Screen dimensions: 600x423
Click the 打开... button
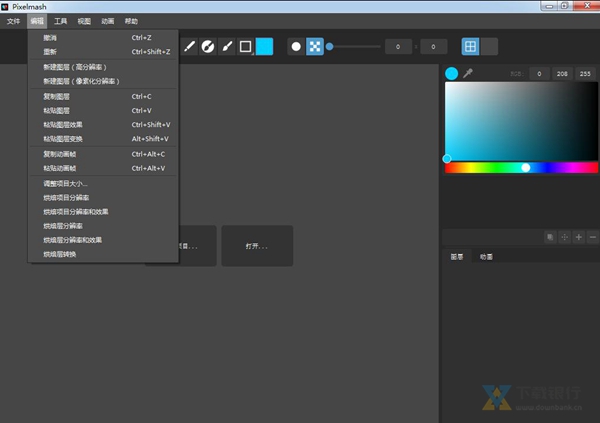coord(257,245)
